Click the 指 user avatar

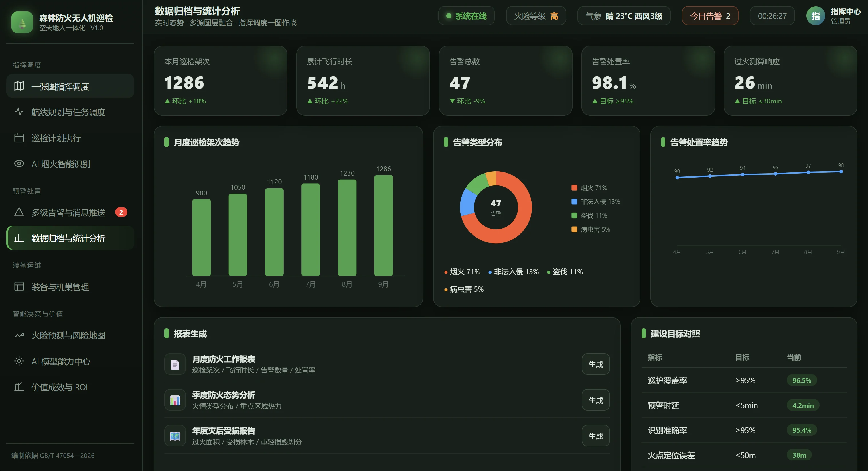815,16
